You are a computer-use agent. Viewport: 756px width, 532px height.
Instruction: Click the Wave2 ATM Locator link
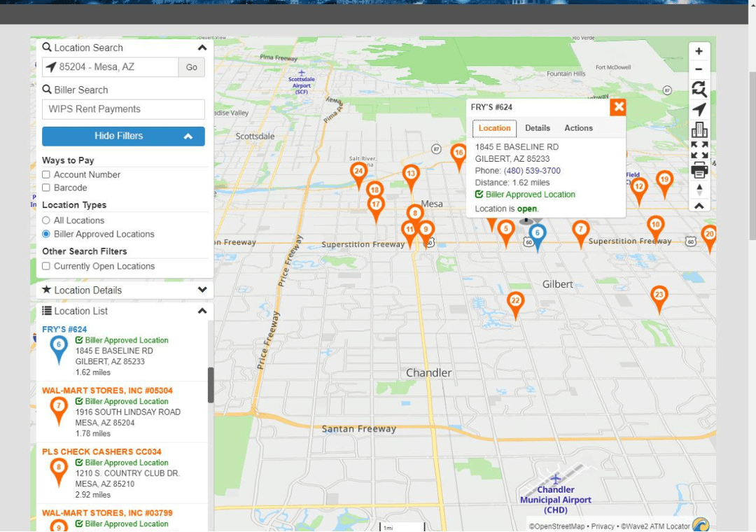tap(655, 526)
